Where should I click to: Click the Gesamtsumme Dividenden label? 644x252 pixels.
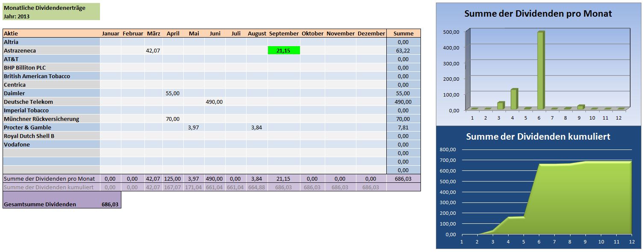pyautogui.click(x=40, y=204)
